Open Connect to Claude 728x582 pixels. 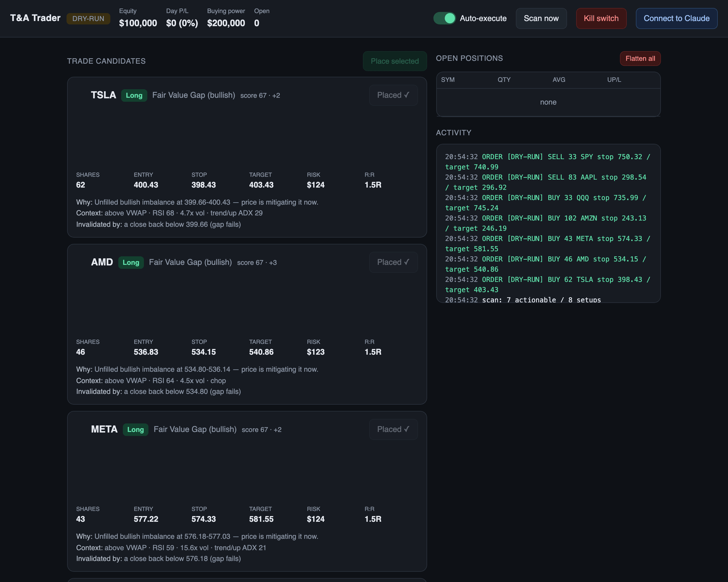676,18
